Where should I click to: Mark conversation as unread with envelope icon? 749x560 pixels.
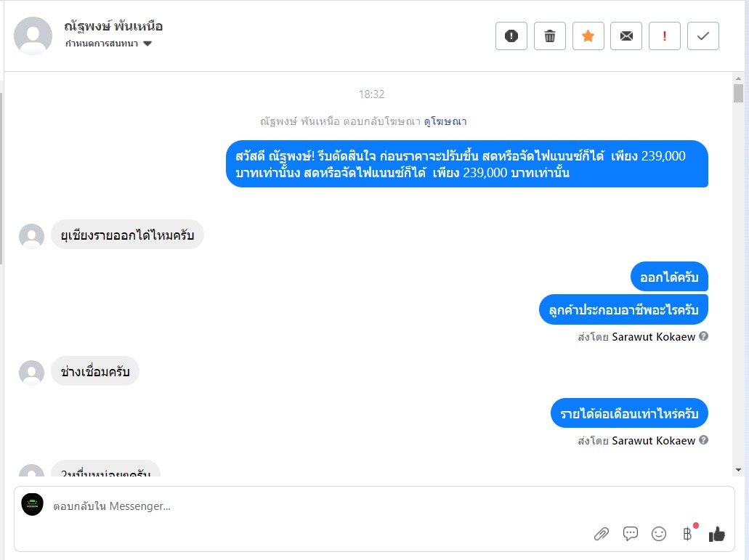(x=626, y=36)
